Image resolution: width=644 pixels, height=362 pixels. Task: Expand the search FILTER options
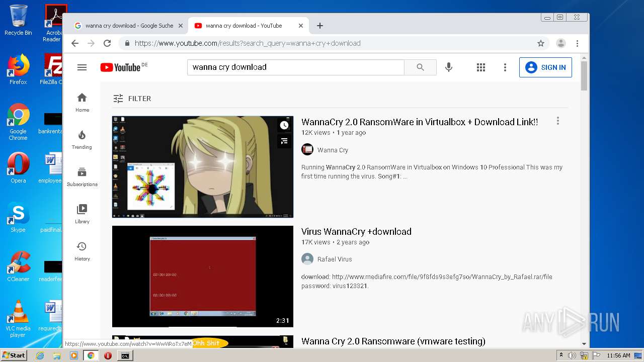tap(132, 99)
